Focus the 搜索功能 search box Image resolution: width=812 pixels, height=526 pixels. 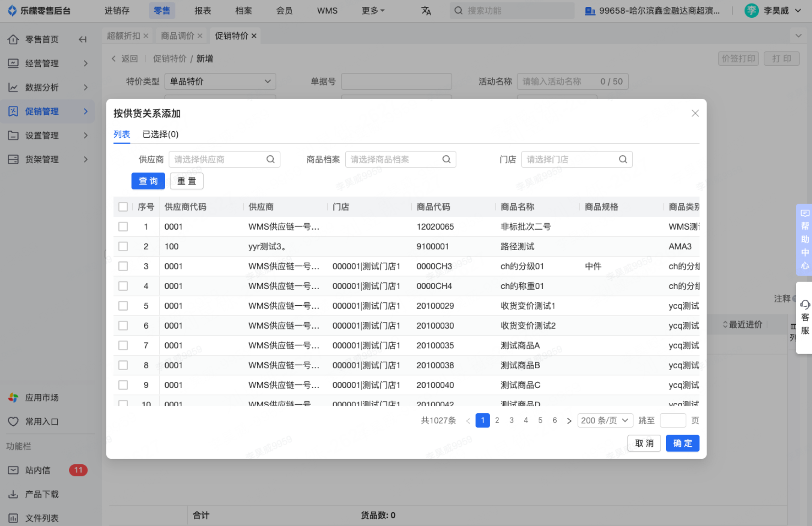[512, 11]
